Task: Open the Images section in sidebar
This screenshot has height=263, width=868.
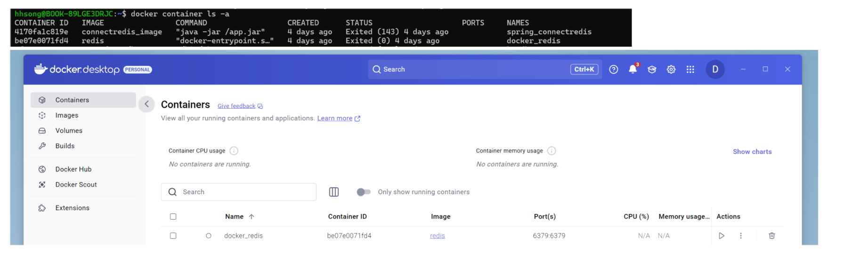Action: click(x=83, y=115)
